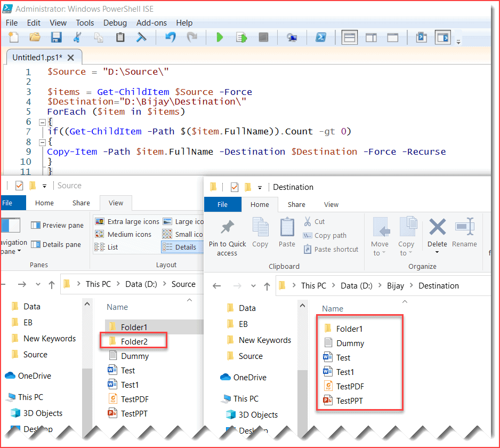
Task: Click the Show Script Pane Maximized icon
Action: [393, 37]
